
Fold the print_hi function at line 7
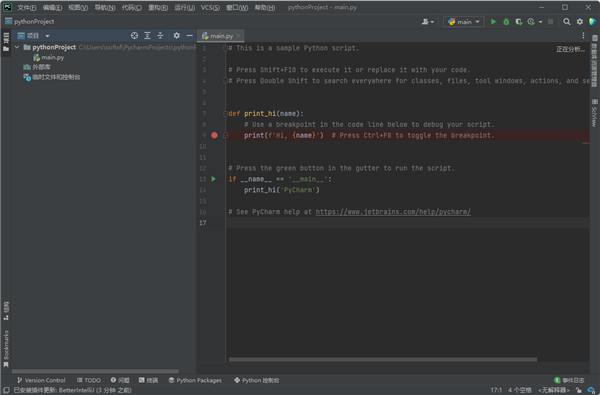(225, 114)
